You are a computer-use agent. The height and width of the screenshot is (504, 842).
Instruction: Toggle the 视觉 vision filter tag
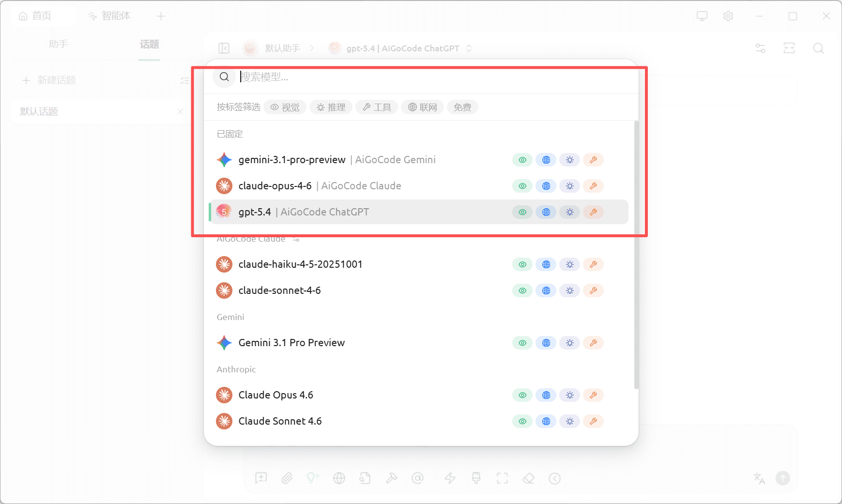point(285,107)
